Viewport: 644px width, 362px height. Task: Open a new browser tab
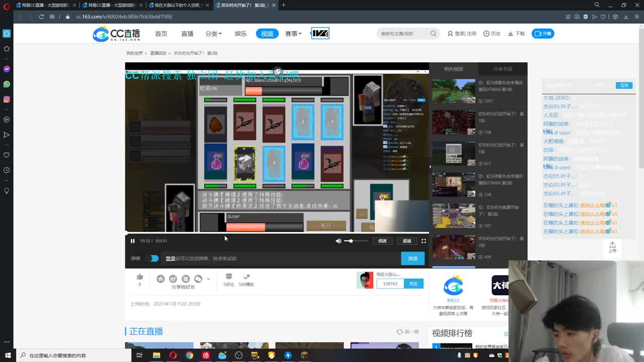[x=283, y=5]
